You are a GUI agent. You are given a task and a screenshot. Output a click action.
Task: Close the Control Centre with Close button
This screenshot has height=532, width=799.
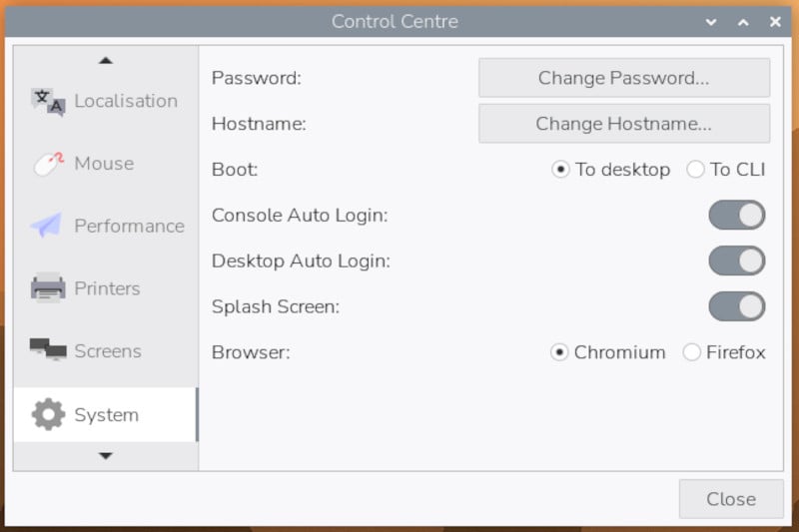[x=730, y=499]
